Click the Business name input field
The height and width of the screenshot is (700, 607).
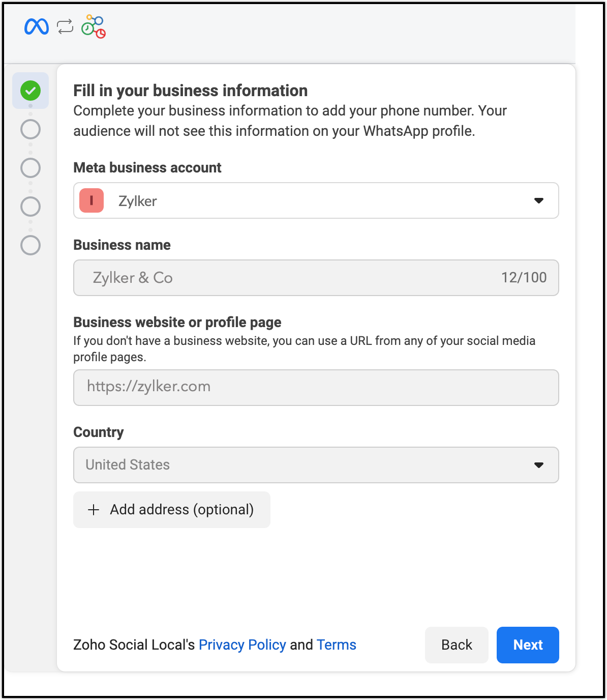[x=316, y=278]
